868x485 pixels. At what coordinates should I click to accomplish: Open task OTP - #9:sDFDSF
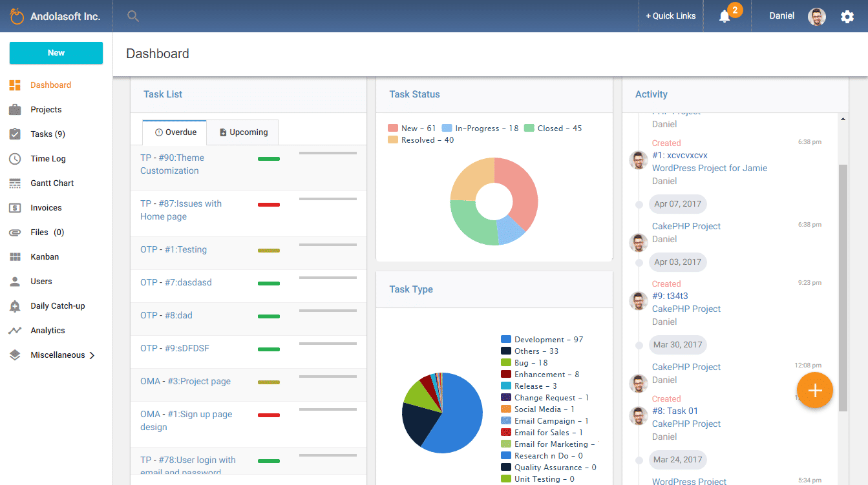click(175, 348)
